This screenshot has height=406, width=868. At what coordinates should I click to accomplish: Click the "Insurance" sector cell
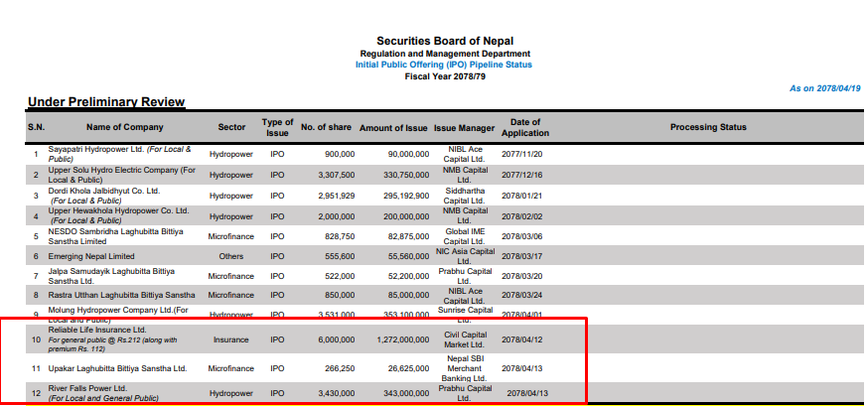click(x=231, y=339)
